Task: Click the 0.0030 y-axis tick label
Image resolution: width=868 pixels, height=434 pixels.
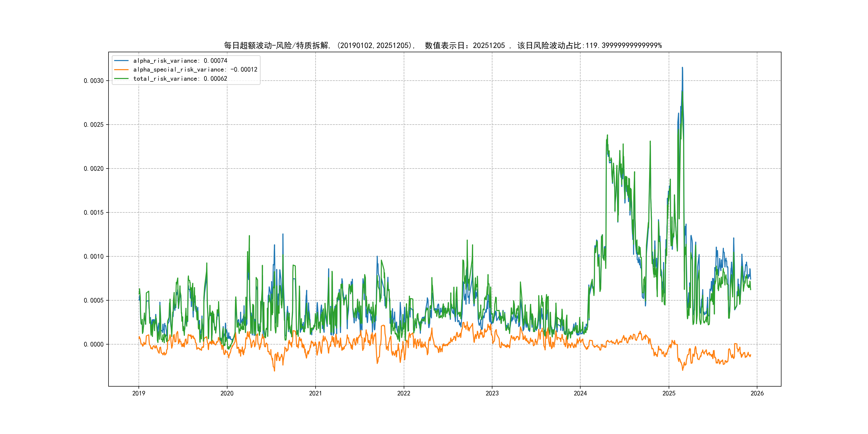Action: 93,81
